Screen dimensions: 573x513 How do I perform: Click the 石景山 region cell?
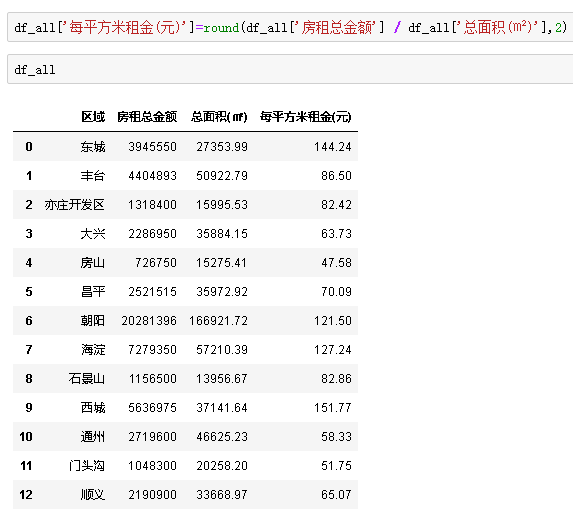pyautogui.click(x=87, y=379)
